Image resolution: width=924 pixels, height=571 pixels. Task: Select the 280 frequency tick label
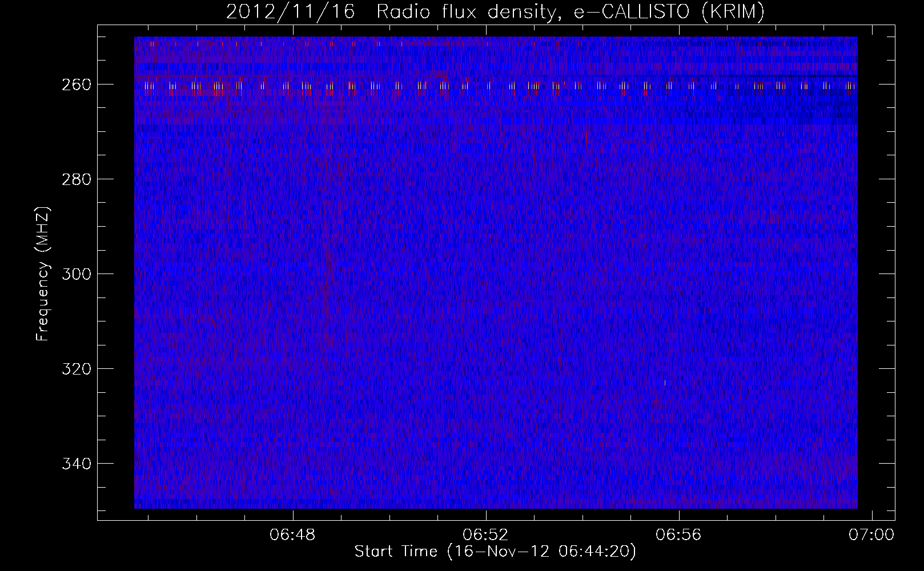click(x=76, y=179)
